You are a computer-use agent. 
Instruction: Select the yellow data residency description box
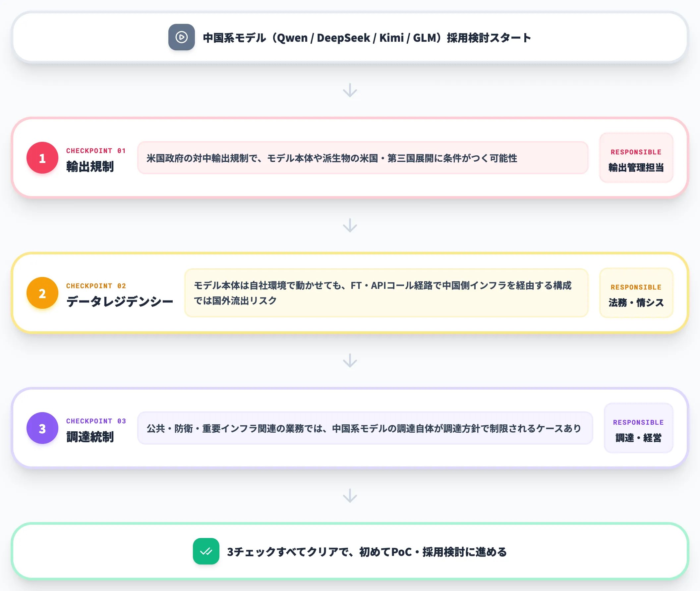click(x=386, y=293)
